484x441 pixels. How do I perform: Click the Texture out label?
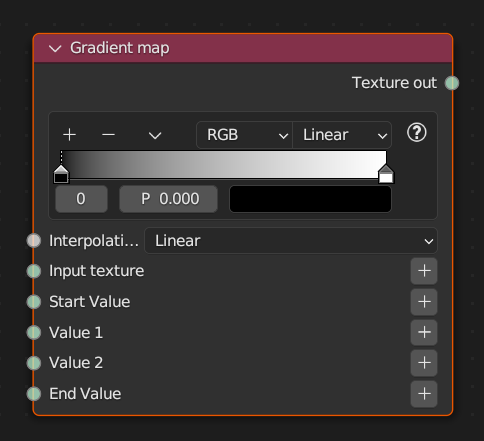click(x=394, y=83)
